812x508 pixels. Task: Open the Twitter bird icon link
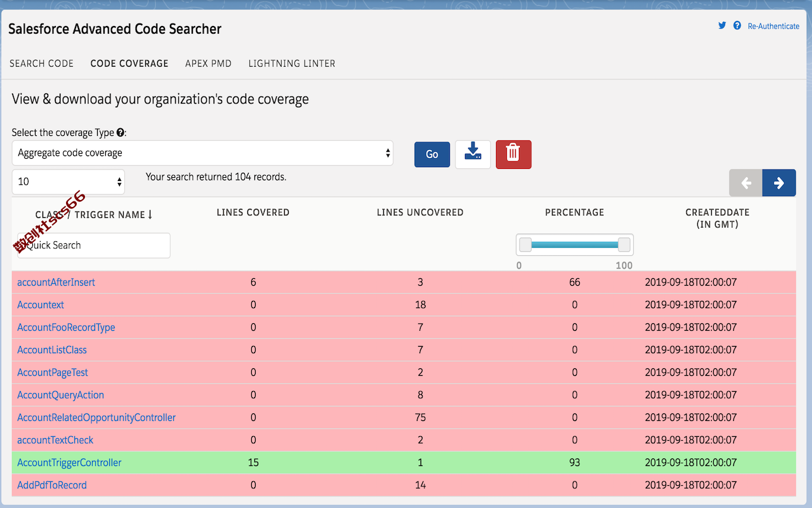[x=722, y=26]
